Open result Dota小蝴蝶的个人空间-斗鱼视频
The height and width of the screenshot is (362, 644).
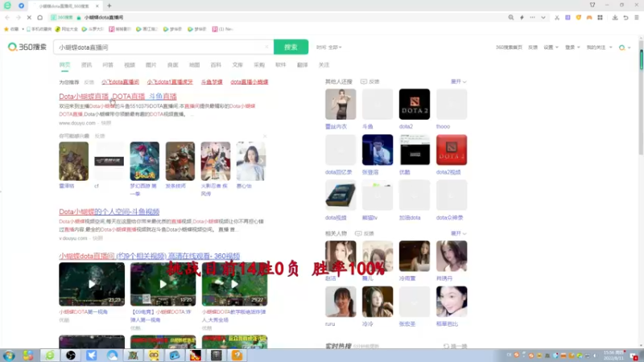pyautogui.click(x=109, y=212)
